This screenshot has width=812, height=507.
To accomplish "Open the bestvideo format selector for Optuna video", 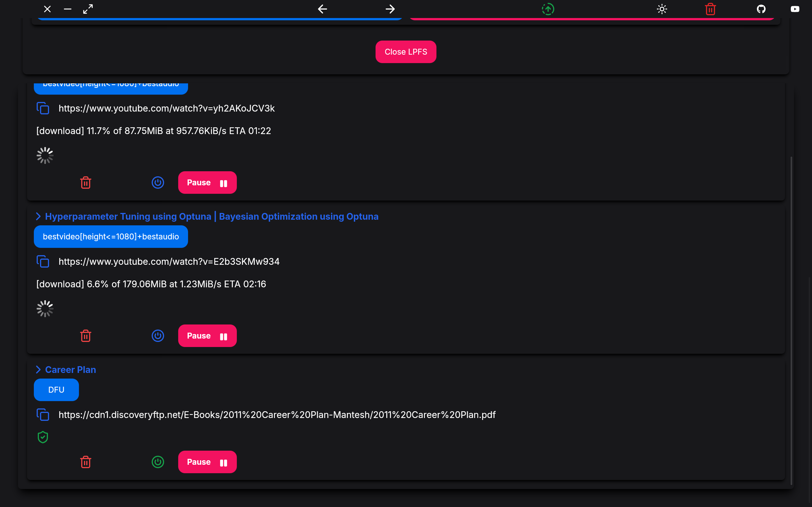I will tap(111, 237).
